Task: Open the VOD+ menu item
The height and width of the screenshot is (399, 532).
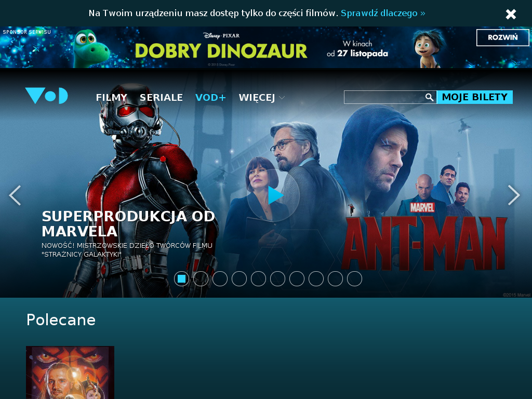Action: (x=210, y=97)
